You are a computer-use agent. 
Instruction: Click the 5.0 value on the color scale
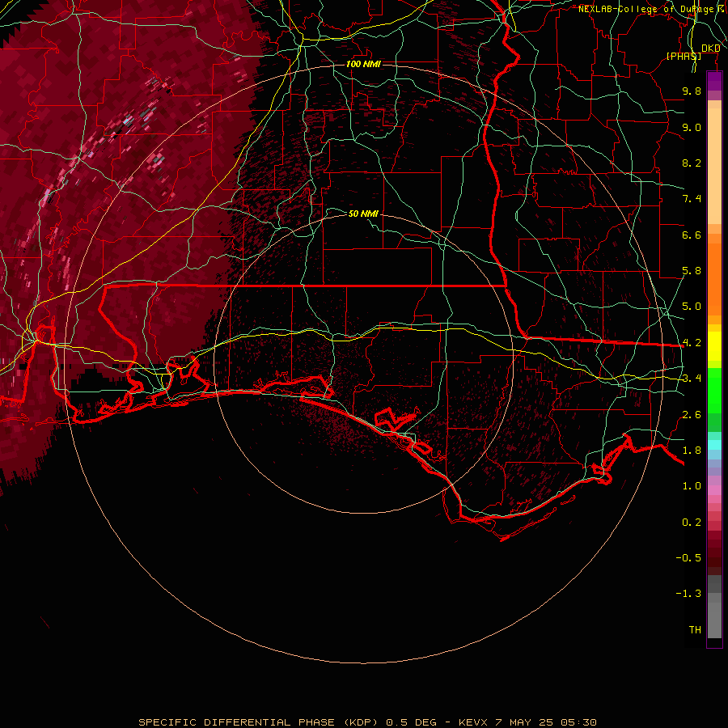(x=692, y=307)
